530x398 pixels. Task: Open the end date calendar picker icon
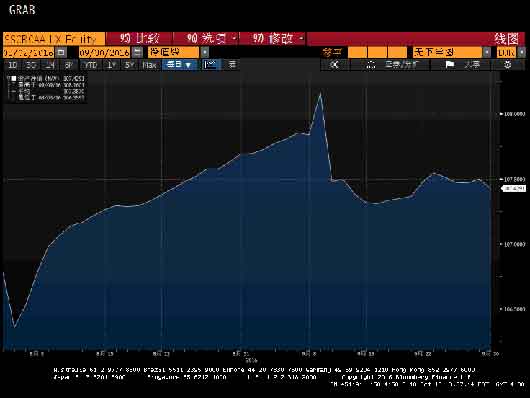tap(137, 52)
